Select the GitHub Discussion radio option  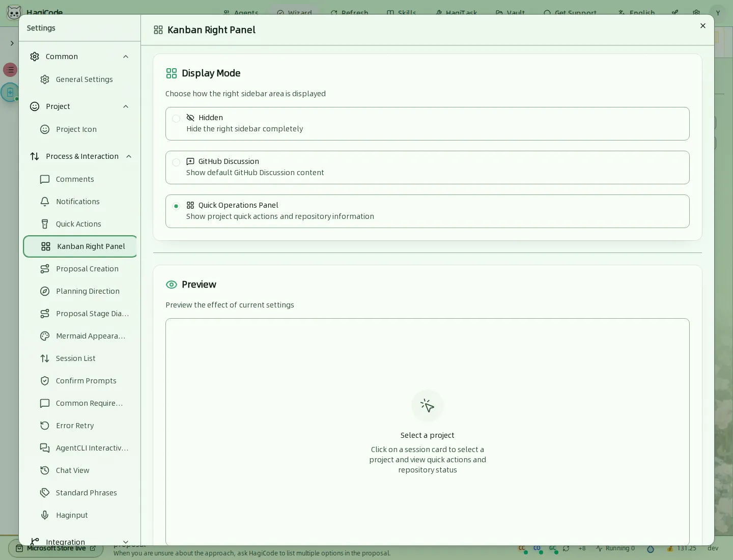pos(176,162)
